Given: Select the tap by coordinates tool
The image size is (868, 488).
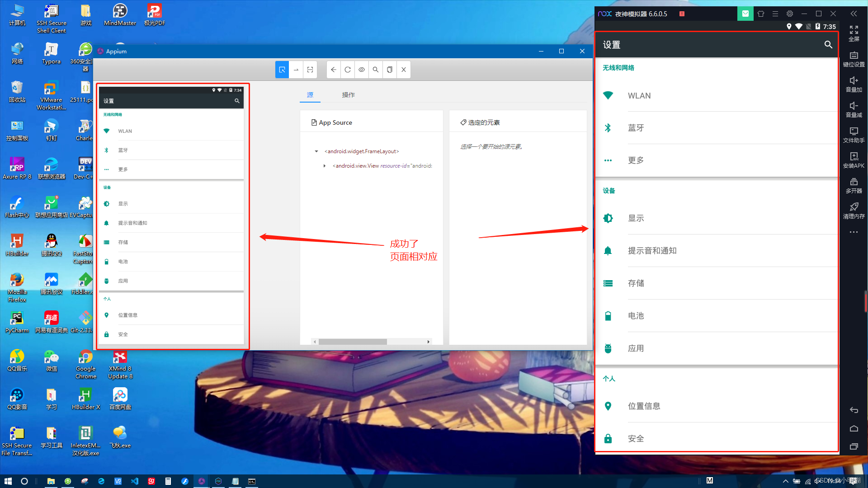Looking at the screenshot, I should [310, 70].
